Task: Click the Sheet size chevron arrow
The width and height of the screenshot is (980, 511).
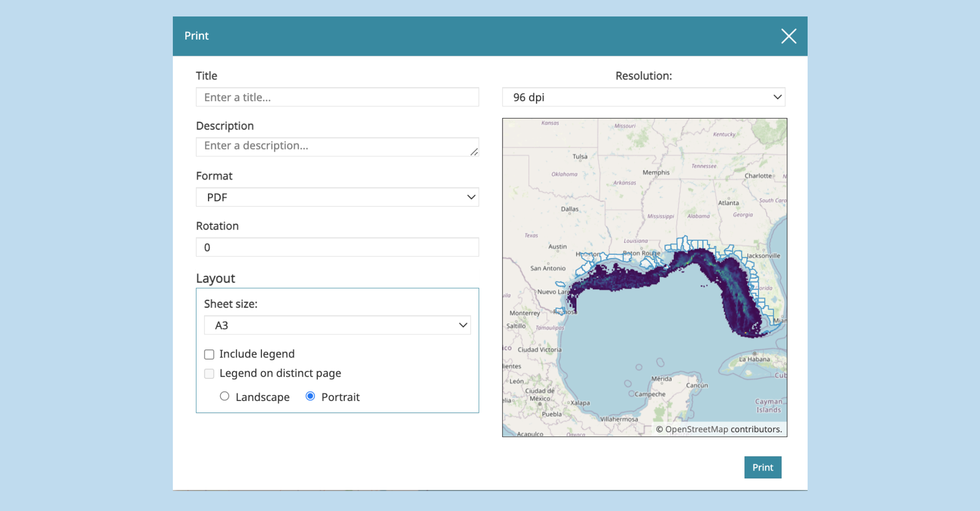Action: pos(463,325)
